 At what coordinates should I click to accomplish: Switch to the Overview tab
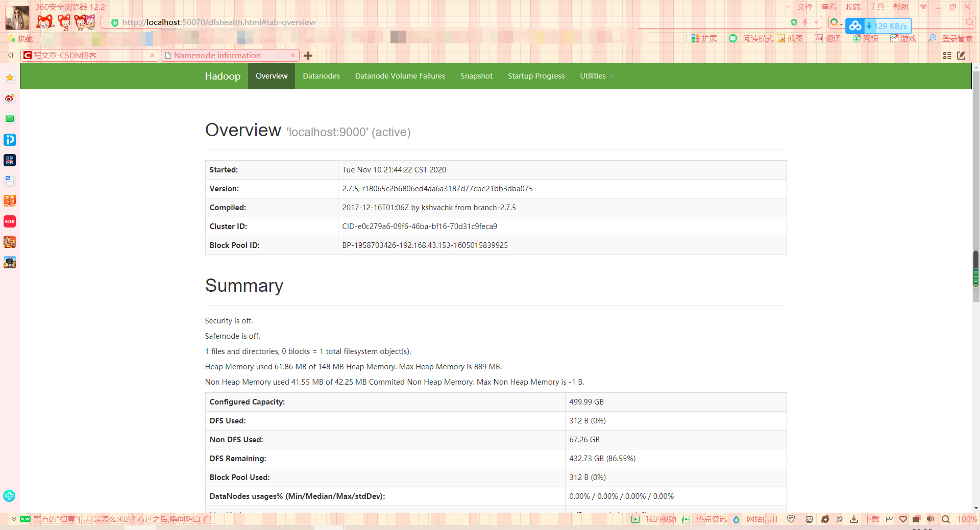[272, 76]
